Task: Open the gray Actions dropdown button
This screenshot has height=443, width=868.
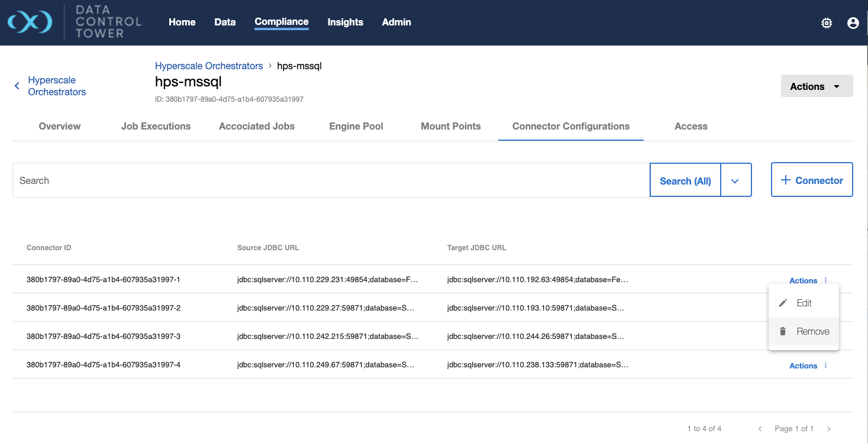Action: click(x=817, y=86)
